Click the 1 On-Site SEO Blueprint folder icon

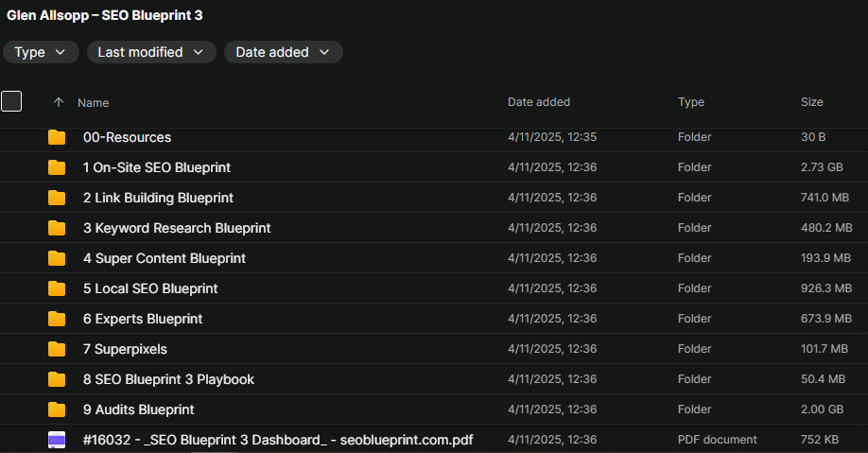pyautogui.click(x=57, y=167)
